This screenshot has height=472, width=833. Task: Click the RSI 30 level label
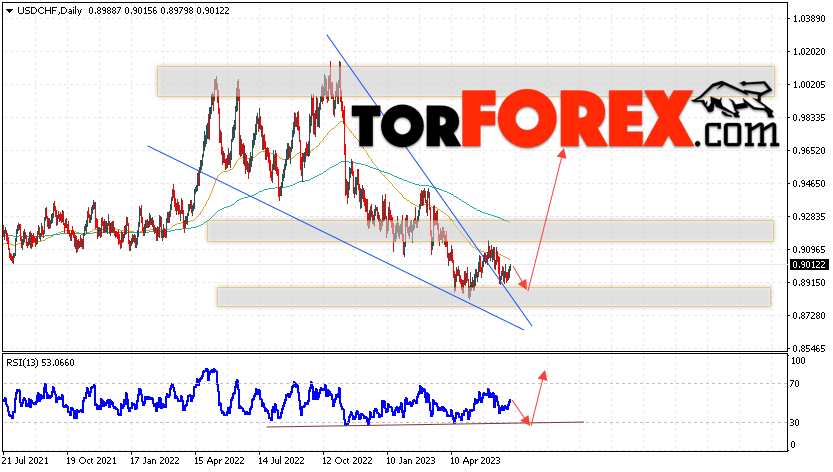tap(795, 423)
